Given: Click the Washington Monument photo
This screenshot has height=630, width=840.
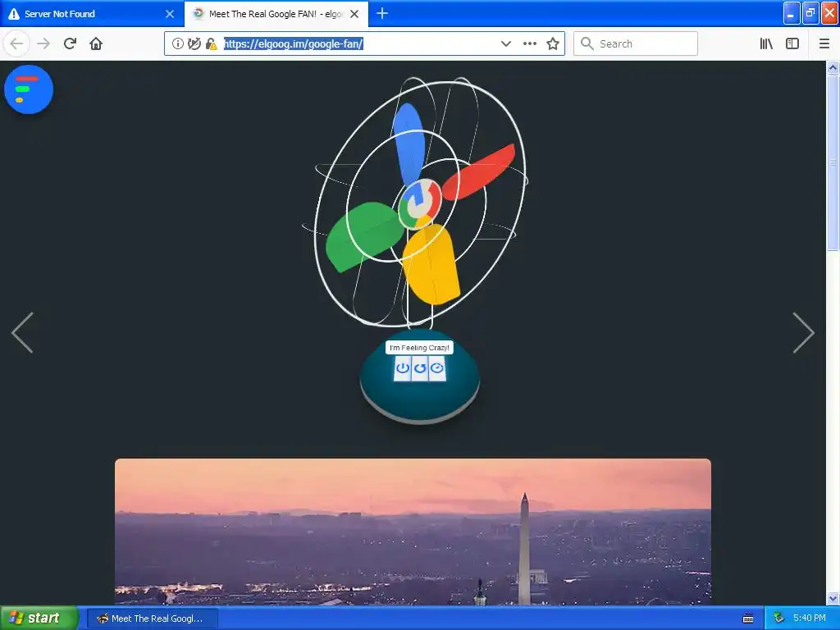Looking at the screenshot, I should 413,532.
